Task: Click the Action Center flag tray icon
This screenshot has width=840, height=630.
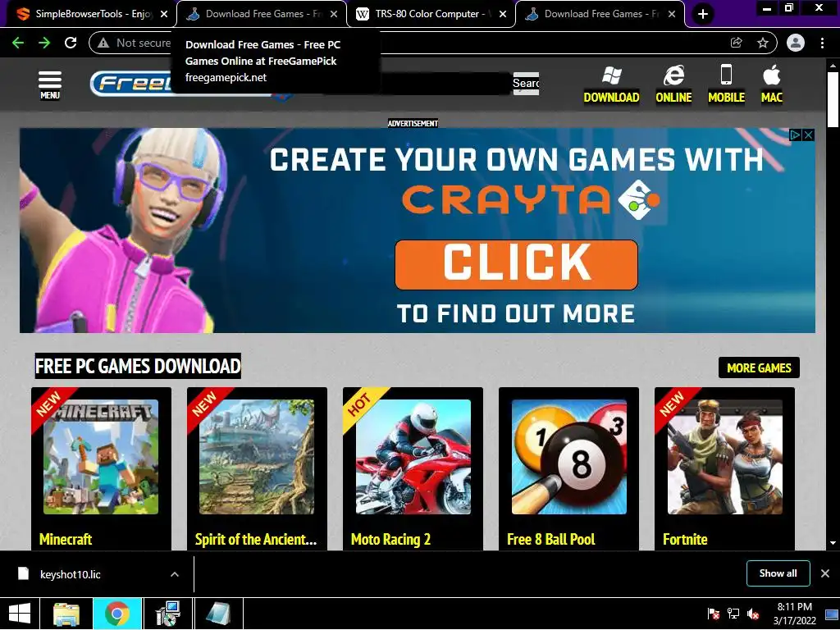Action: click(x=713, y=614)
